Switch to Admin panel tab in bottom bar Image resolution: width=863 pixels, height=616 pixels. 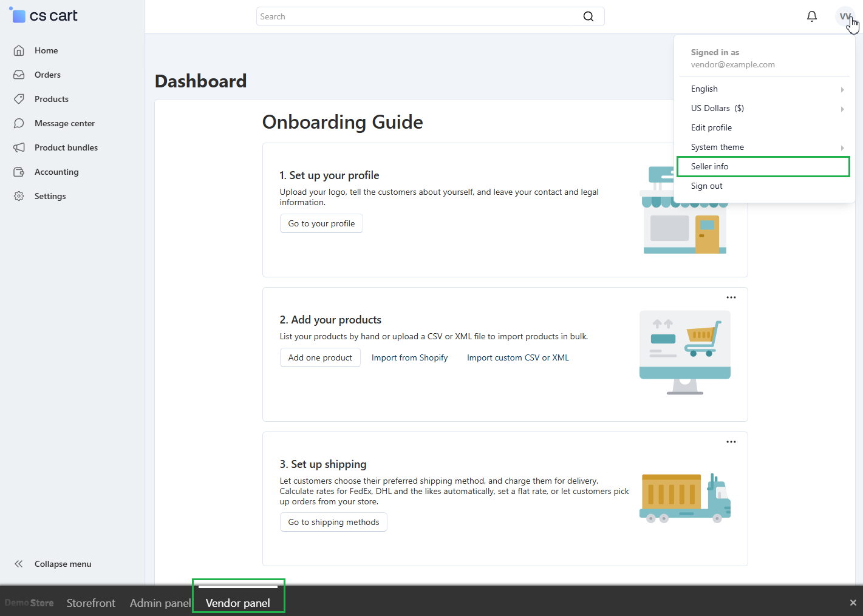[x=160, y=603]
